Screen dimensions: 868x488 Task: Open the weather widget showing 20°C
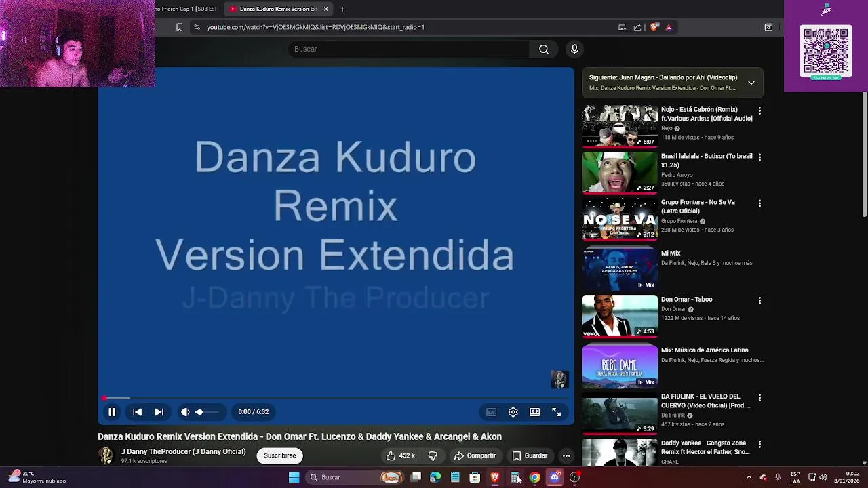click(x=37, y=477)
